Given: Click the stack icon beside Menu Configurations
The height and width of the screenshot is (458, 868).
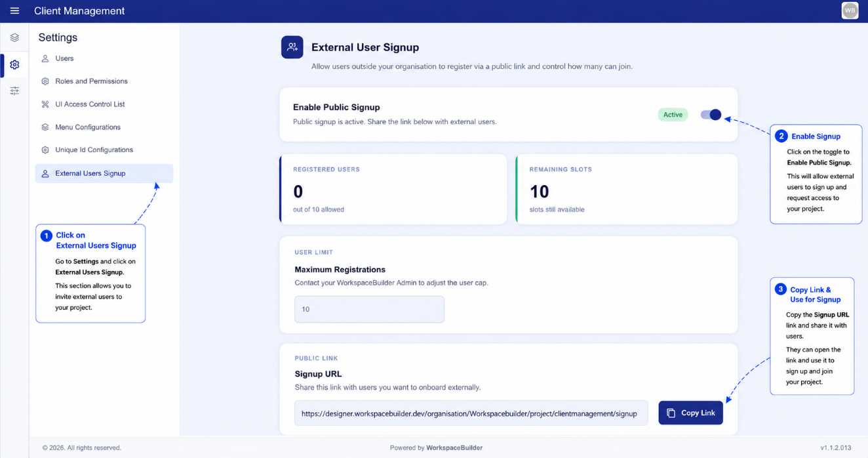Looking at the screenshot, I should (x=45, y=127).
